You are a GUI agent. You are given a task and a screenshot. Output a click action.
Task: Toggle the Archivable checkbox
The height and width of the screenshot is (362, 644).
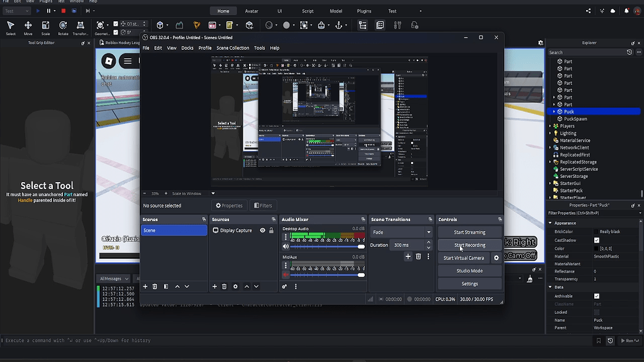[597, 296]
